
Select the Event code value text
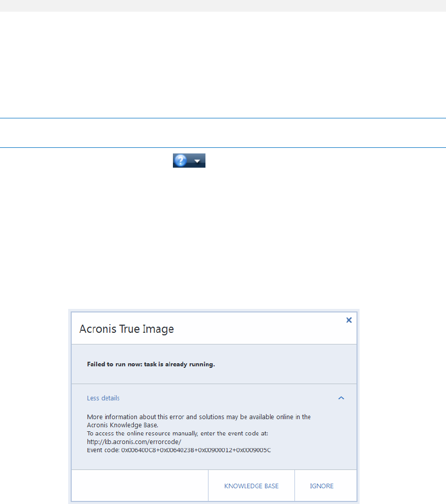coord(196,450)
